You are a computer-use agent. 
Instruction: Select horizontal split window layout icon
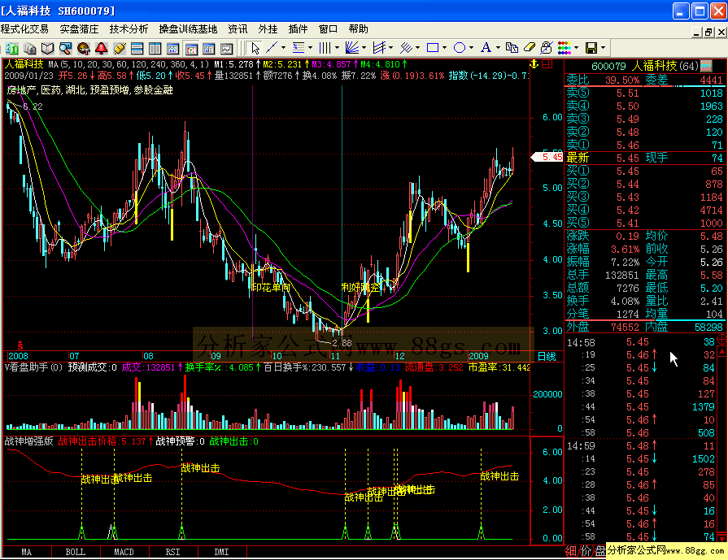coord(137,48)
